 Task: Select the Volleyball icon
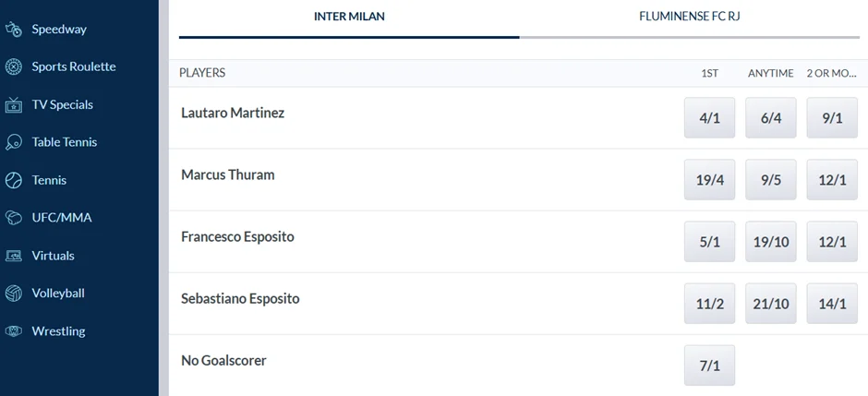14,294
